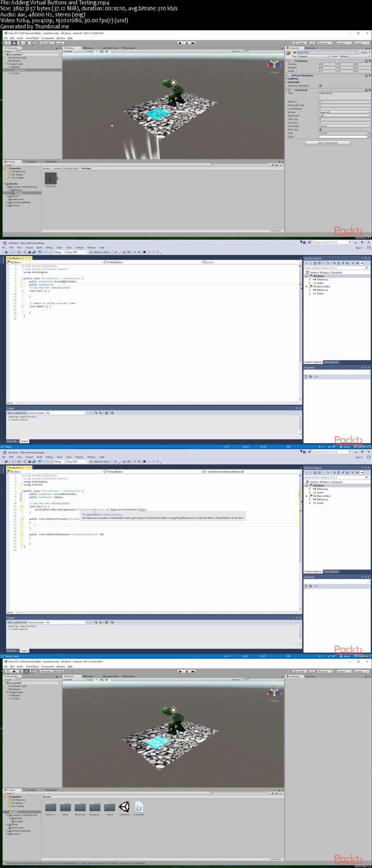Disable the Mesh Renderer component checkbox

click(292, 75)
